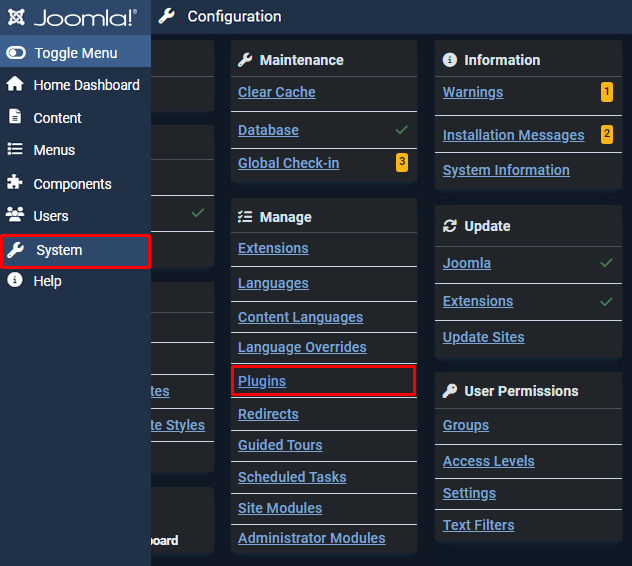632x566 pixels.
Task: Click the Joomla logo icon
Action: click(x=17, y=17)
